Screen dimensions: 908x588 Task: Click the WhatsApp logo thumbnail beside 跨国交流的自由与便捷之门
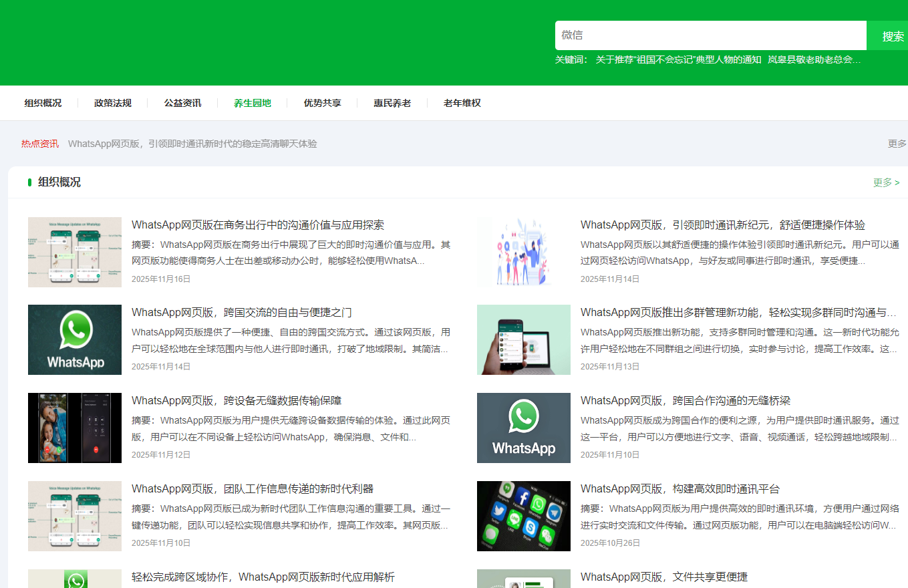tap(74, 339)
